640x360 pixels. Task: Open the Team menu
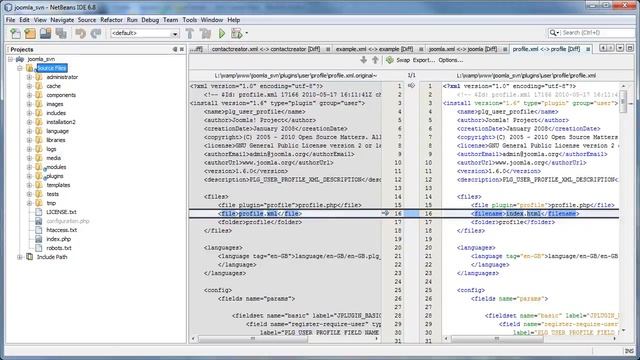point(170,20)
